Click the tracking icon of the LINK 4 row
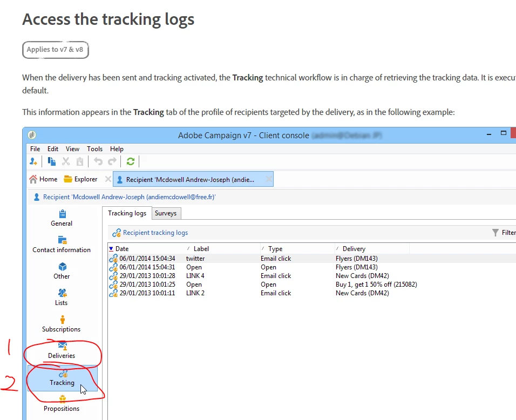This screenshot has width=516, height=420. [x=113, y=276]
